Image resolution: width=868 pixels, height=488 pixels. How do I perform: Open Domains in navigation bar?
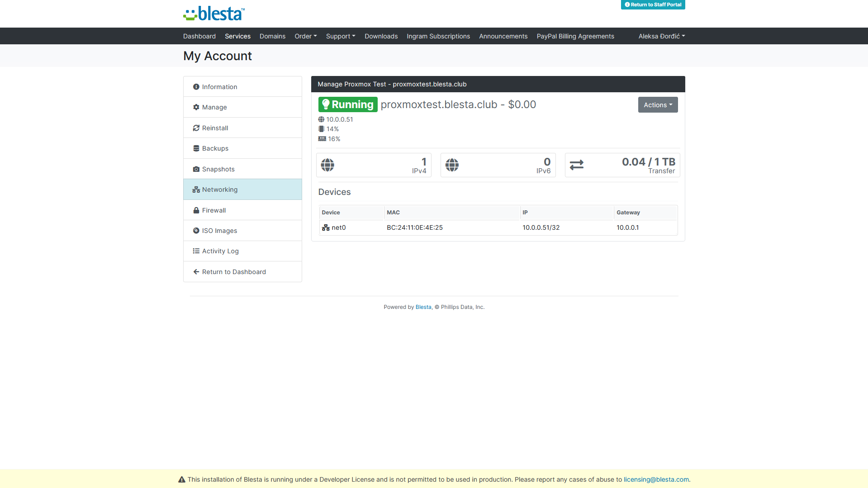(x=272, y=36)
